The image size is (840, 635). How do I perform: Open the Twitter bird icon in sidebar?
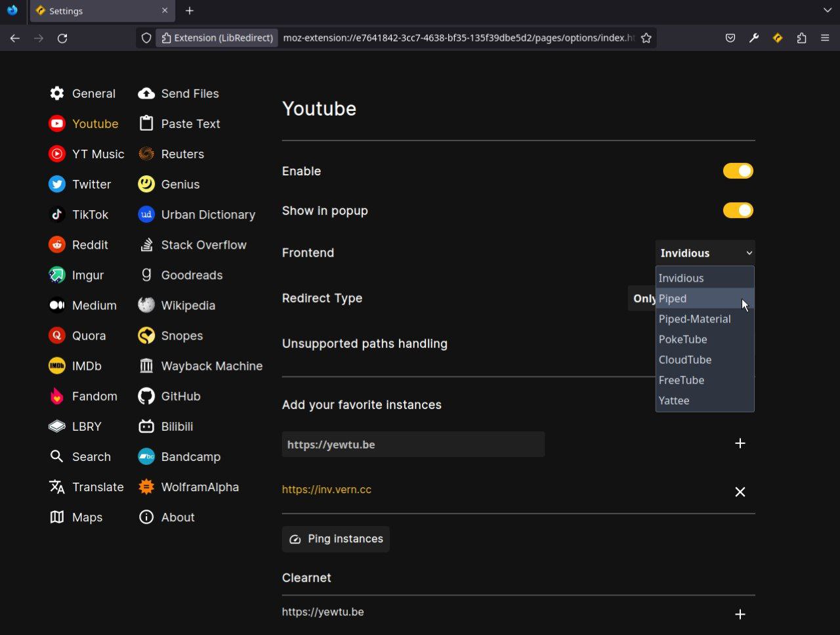tap(57, 185)
